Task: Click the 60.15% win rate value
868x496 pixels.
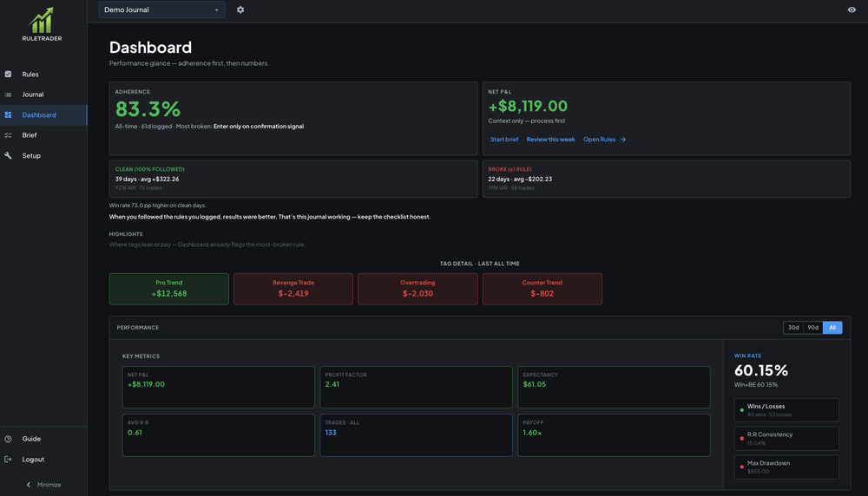Action: 761,370
